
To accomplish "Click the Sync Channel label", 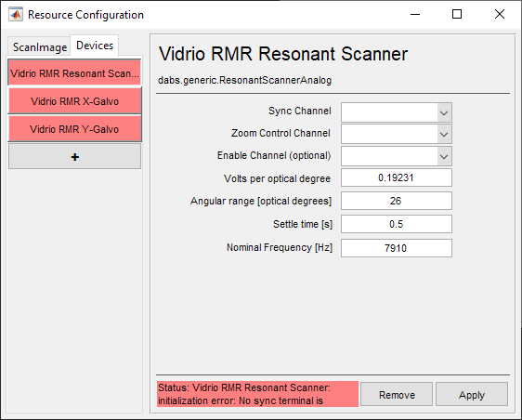I will pyautogui.click(x=300, y=111).
